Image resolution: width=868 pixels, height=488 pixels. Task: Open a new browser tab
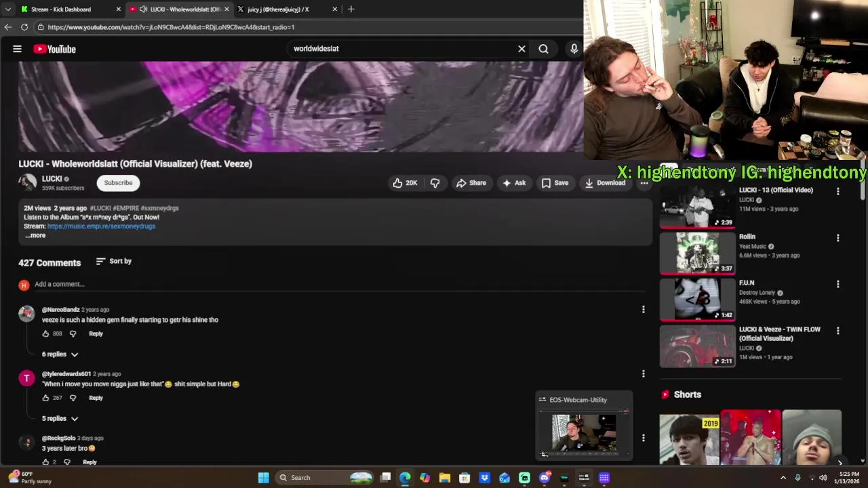click(351, 9)
